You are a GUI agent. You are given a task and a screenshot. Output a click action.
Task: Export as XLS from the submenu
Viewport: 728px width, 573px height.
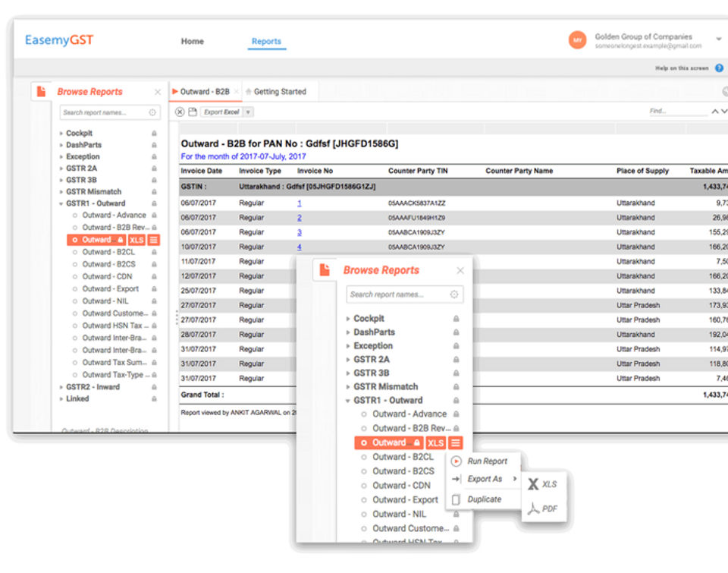pos(542,484)
